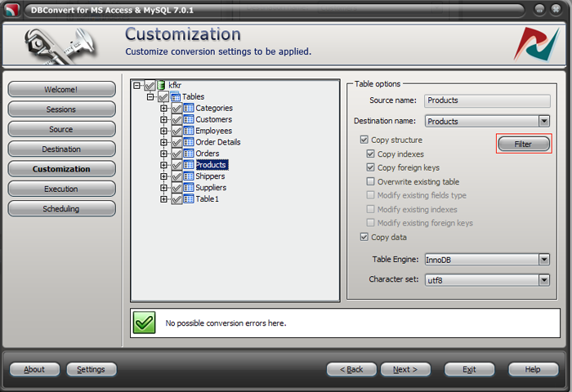572x392 pixels.
Task: Collapse the kfkr database node
Action: click(x=136, y=86)
